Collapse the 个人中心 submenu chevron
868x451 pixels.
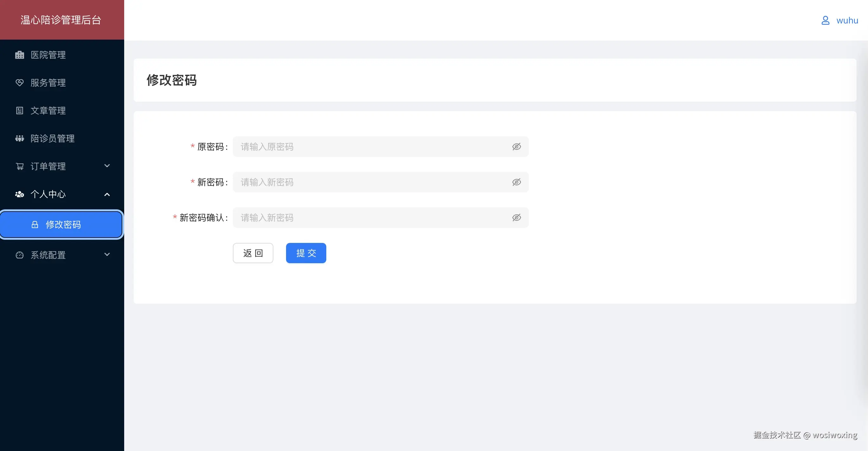click(107, 194)
